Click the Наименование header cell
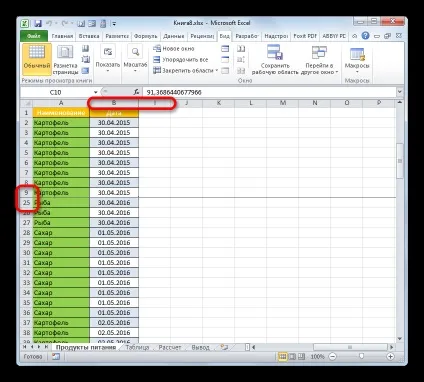This screenshot has height=382, width=424. point(61,113)
